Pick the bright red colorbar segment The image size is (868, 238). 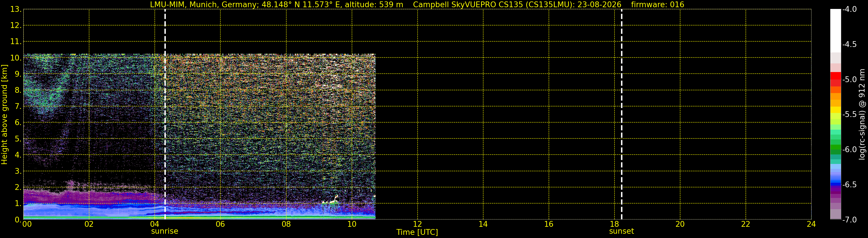(x=835, y=76)
